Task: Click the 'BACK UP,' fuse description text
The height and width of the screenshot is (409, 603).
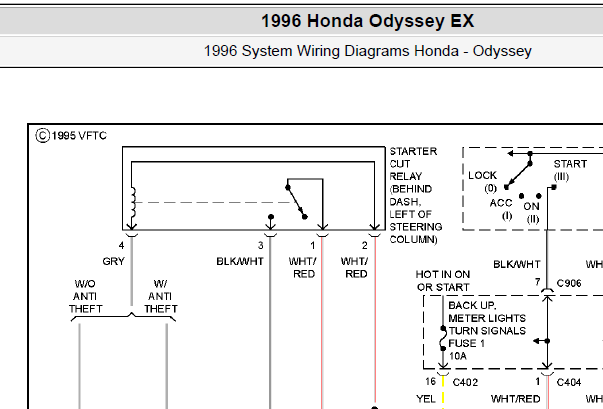Action: [472, 306]
